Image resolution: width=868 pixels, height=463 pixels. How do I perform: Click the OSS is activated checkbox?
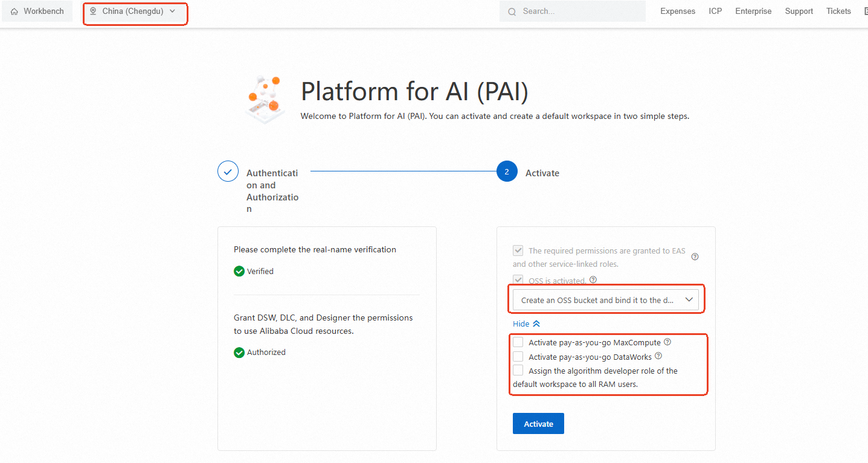tap(518, 280)
